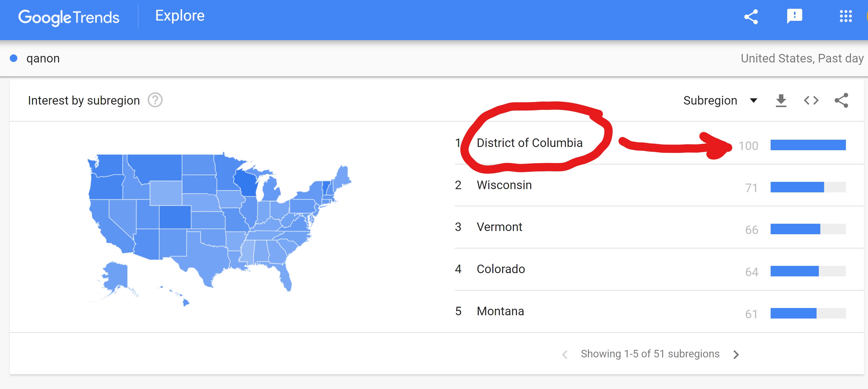
Task: Click the embed code icon
Action: [811, 100]
